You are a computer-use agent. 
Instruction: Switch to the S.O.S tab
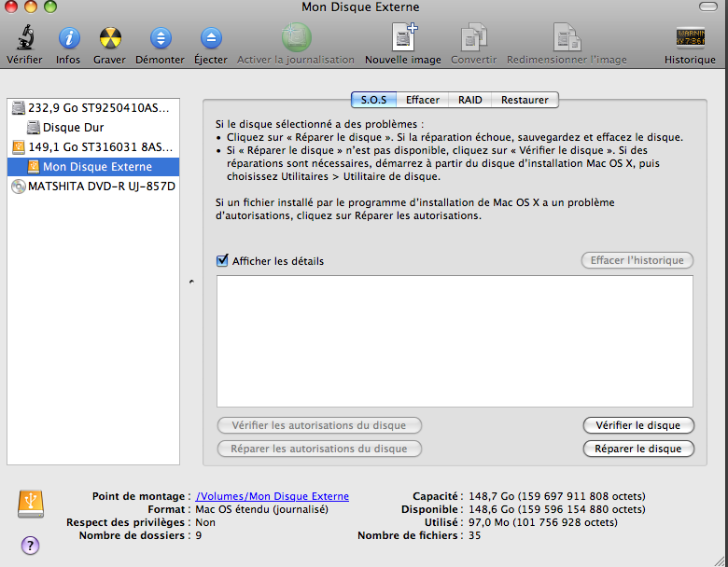[373, 100]
